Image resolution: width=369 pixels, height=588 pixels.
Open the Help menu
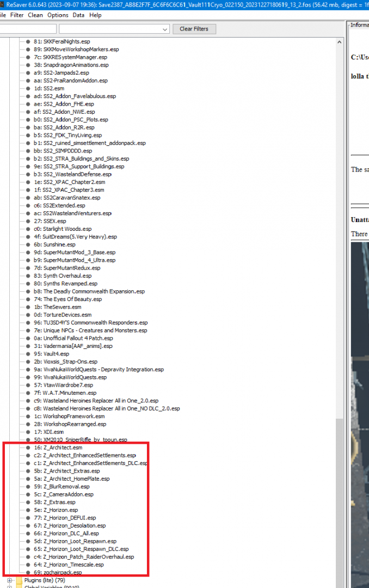[x=95, y=15]
